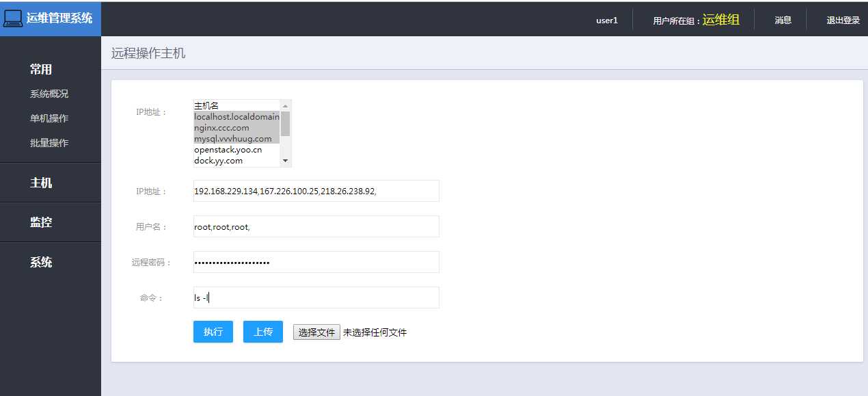This screenshot has width=868, height=396.
Task: Open 系统概况 in sidebar
Action: (49, 94)
